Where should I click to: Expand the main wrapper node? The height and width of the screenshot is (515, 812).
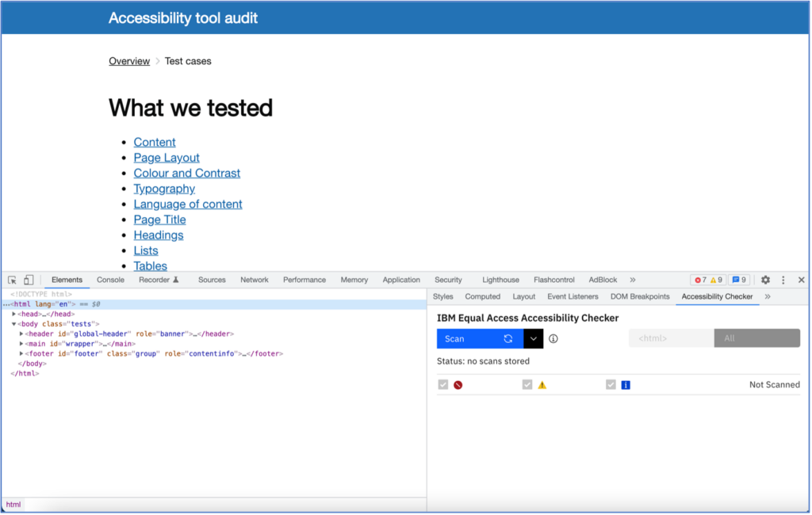point(21,344)
